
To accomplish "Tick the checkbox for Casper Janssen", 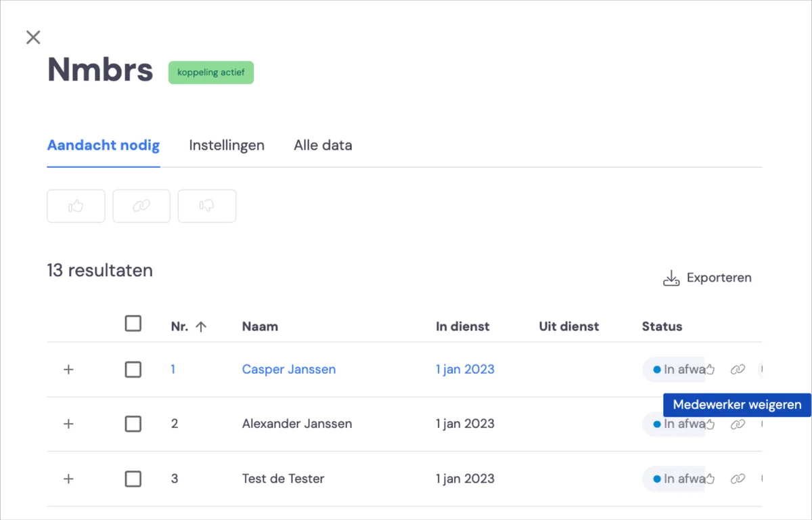I will pyautogui.click(x=133, y=369).
